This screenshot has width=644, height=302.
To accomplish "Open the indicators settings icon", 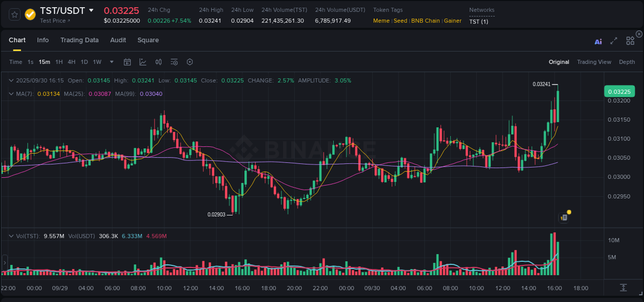I will [x=174, y=62].
